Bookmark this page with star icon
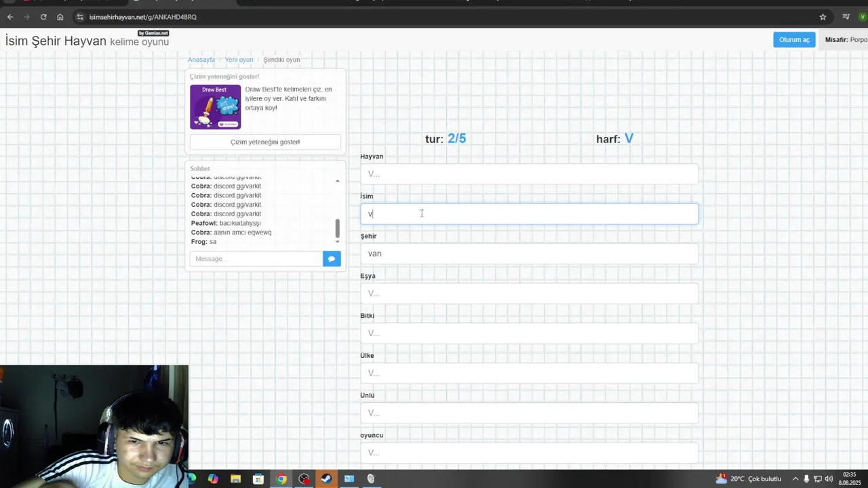 tap(823, 17)
